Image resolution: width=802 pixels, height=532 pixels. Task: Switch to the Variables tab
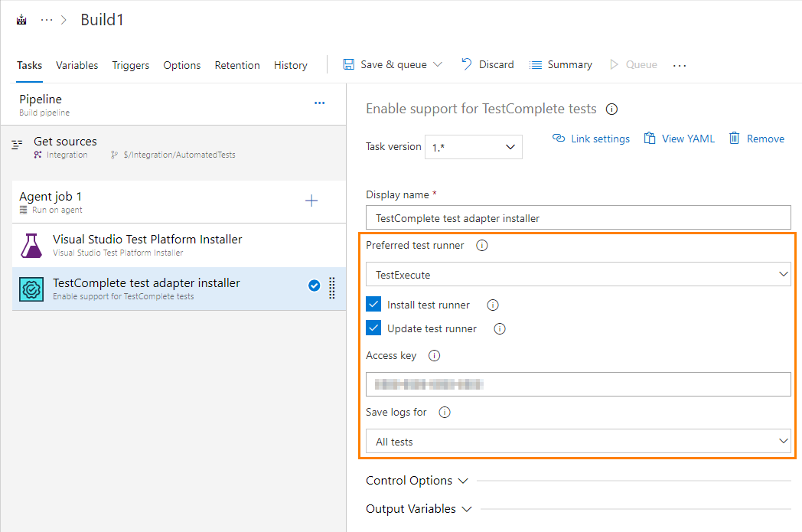tap(77, 66)
